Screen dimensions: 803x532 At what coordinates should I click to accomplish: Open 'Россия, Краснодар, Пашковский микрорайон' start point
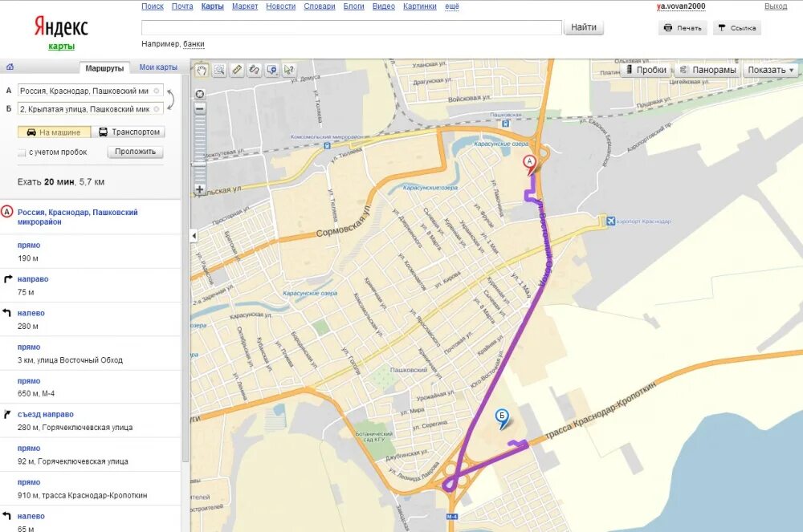pos(78,217)
